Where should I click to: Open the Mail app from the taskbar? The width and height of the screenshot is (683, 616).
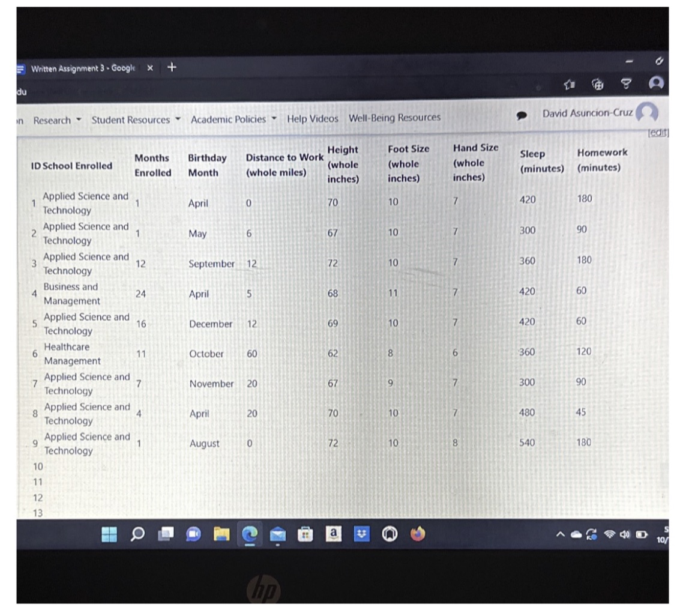click(x=278, y=533)
